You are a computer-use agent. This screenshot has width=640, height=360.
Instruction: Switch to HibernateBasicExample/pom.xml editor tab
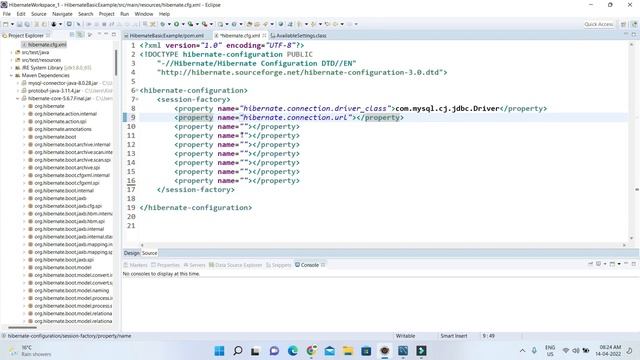point(164,36)
